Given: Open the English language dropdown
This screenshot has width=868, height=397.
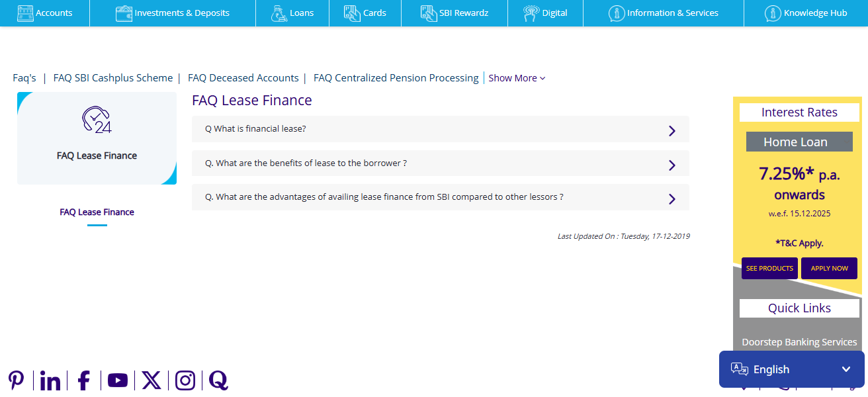Looking at the screenshot, I should pos(791,369).
